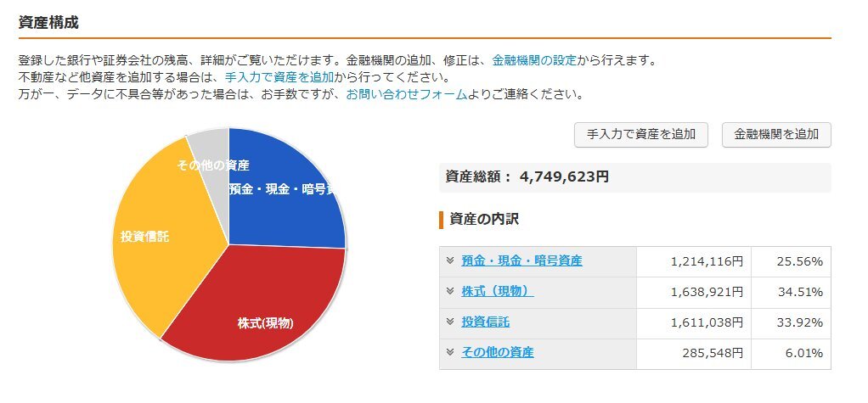
Task: Expand the その他の資産 row chevron
Action: 450,352
